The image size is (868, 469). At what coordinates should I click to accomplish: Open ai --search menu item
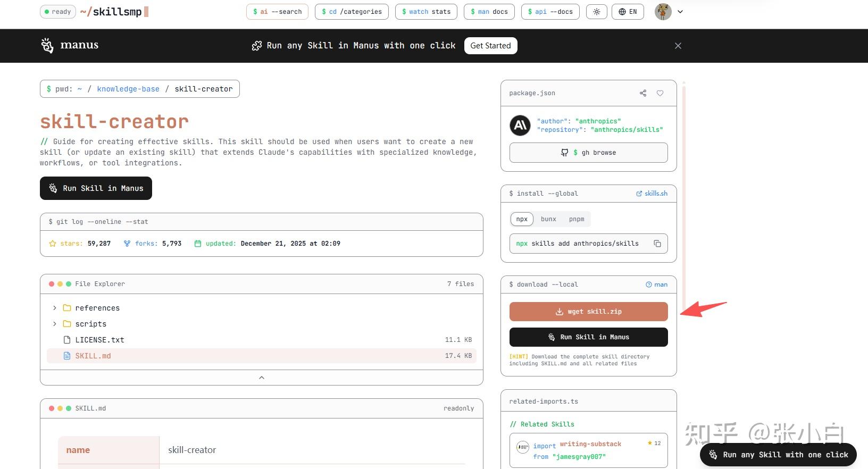click(x=277, y=12)
